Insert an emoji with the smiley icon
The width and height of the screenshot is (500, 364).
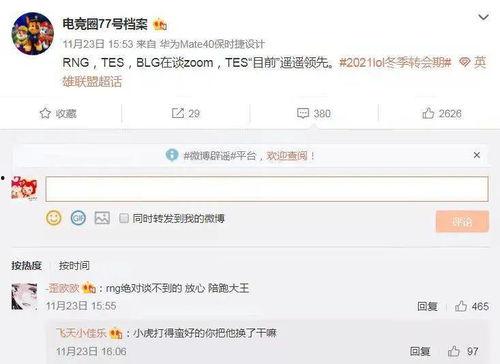(54, 218)
